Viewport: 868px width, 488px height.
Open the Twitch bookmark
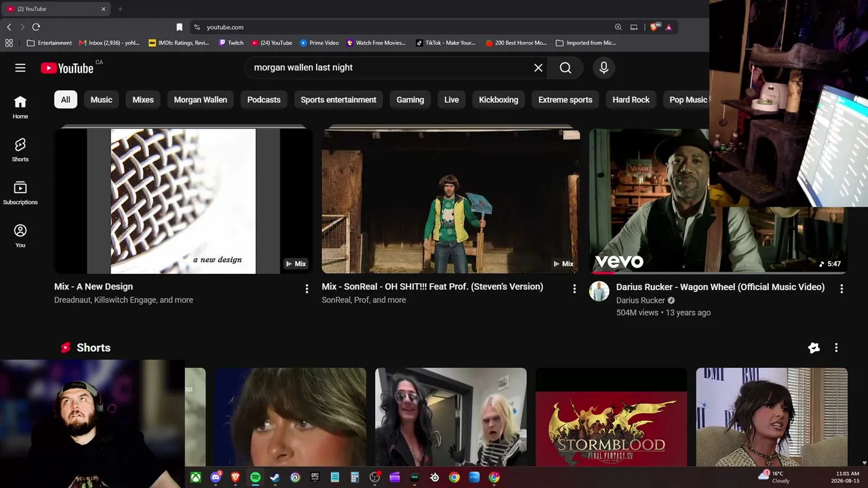pyautogui.click(x=231, y=43)
